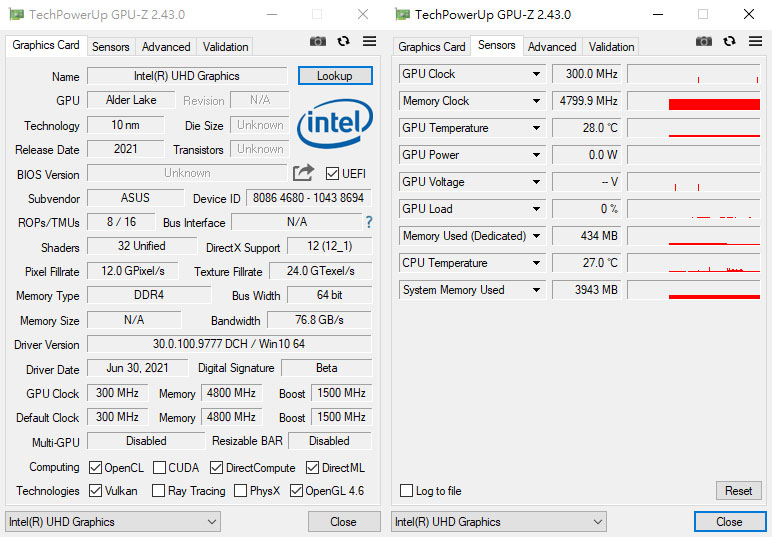This screenshot has height=537, width=772.
Task: Open the Memory Used (Dedicated) dropdown
Action: pyautogui.click(x=536, y=236)
